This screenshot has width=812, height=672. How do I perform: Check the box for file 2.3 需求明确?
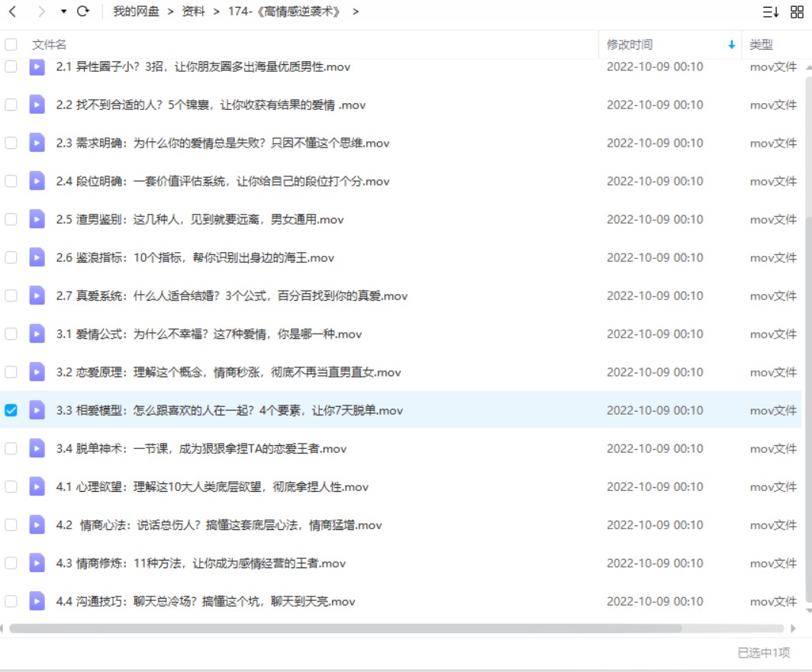[x=11, y=143]
